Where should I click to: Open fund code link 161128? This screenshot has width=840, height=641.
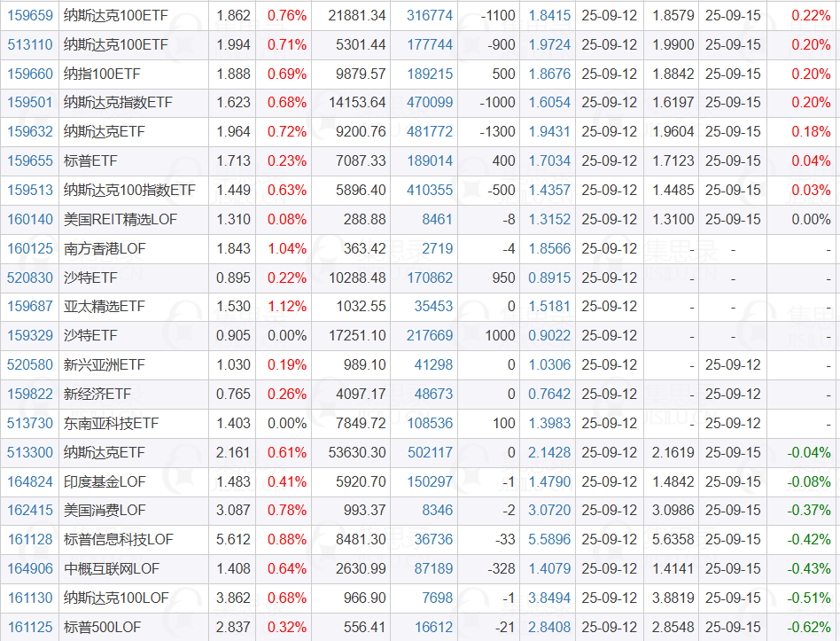pos(30,540)
